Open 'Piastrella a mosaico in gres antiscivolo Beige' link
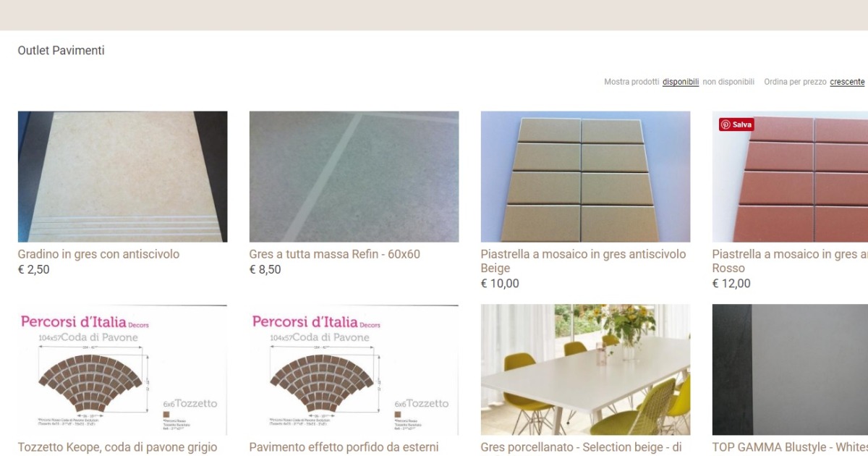The image size is (868, 456). click(583, 261)
